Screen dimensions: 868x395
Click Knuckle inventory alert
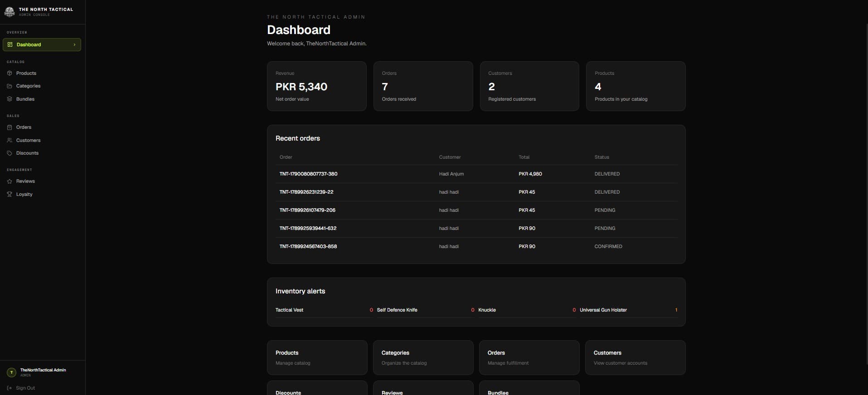527,310
